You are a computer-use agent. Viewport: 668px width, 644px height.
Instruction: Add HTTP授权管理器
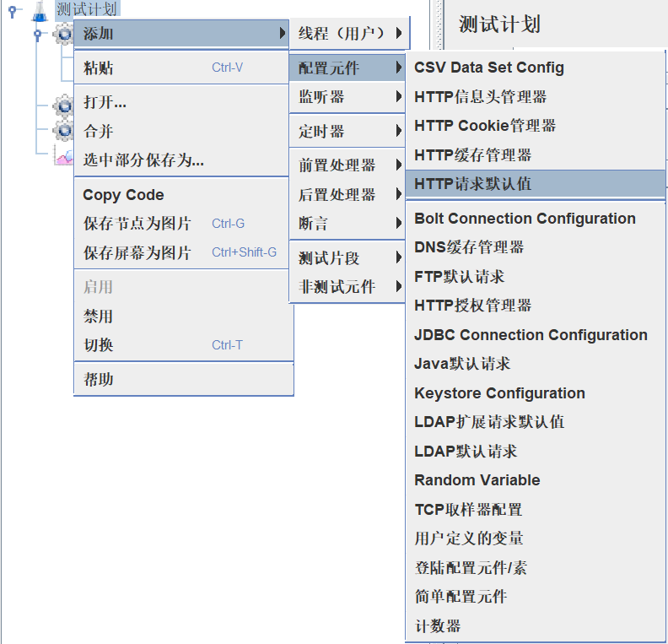pos(536,306)
